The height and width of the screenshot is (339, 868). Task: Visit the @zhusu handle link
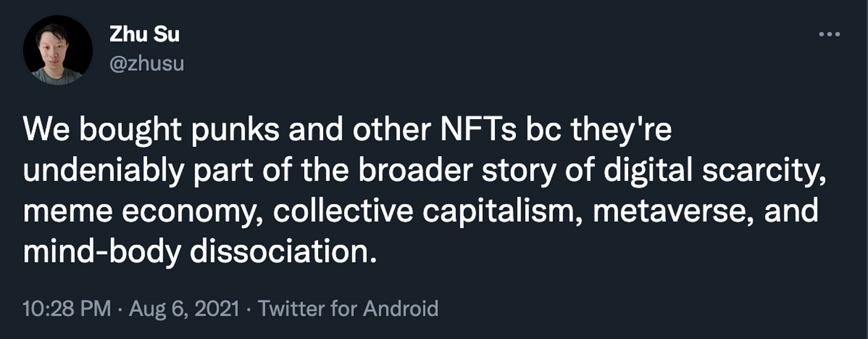(146, 63)
